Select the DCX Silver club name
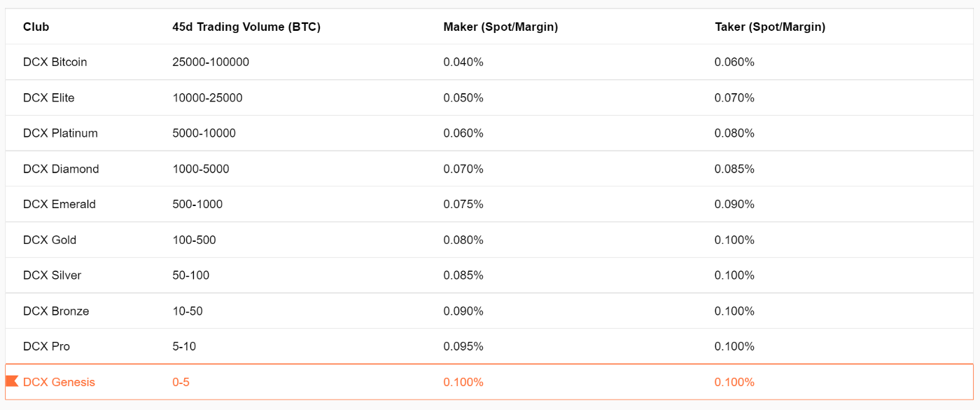 52,275
